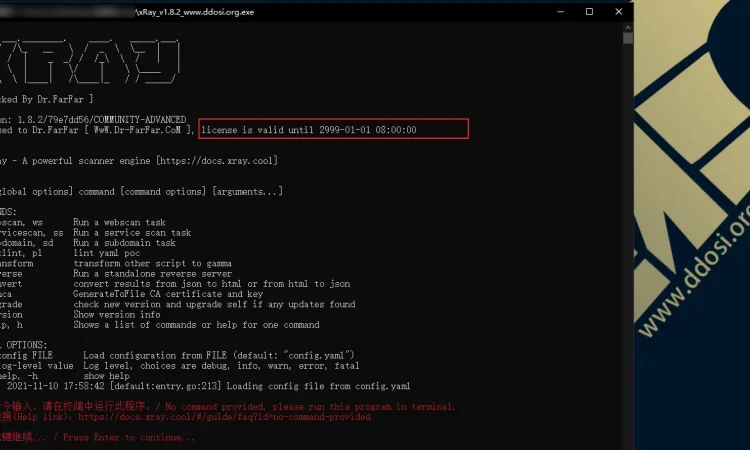Image resolution: width=750 pixels, height=450 pixels.
Task: Close the xRay console window
Action: pyautogui.click(x=618, y=11)
